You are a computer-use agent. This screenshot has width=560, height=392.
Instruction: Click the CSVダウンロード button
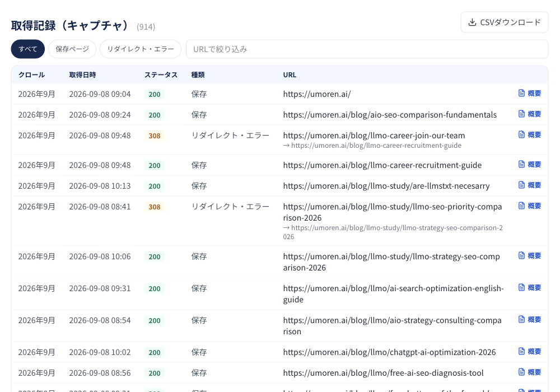pyautogui.click(x=505, y=22)
